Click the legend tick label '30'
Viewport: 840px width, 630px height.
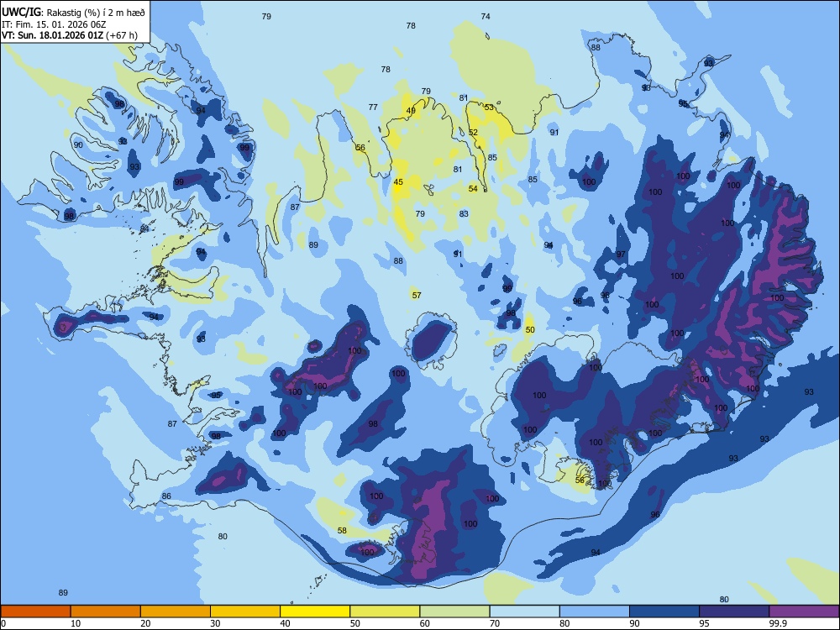(x=215, y=623)
